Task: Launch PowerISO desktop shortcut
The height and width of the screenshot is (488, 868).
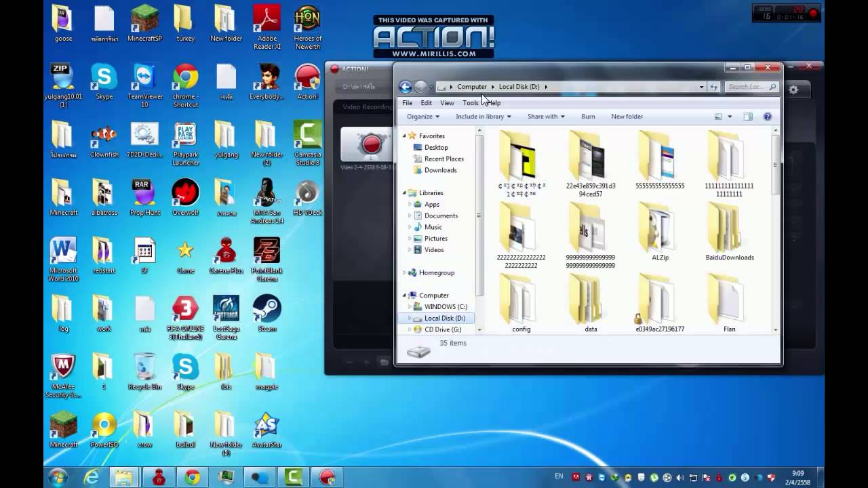Action: pos(104,430)
